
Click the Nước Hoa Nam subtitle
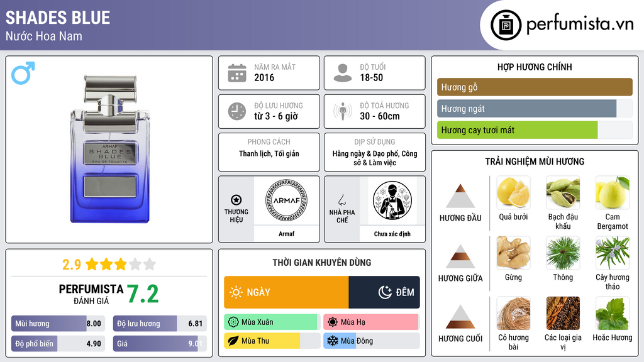point(44,36)
